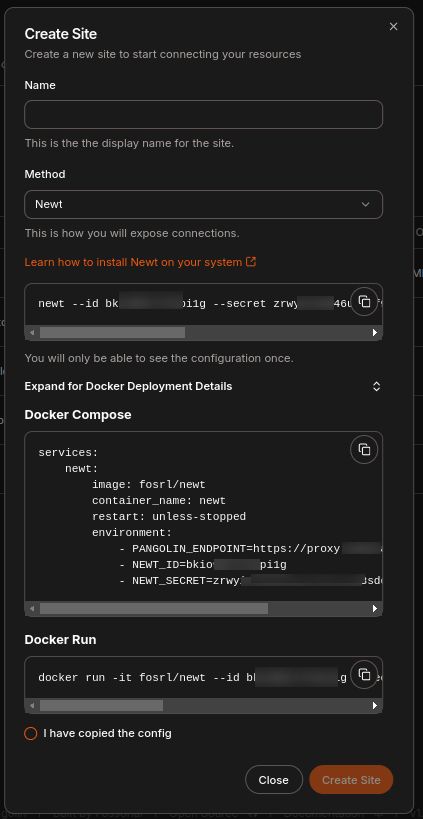
Task: Click the Docker Run horizontal scrollbar thumb
Action: [101, 706]
